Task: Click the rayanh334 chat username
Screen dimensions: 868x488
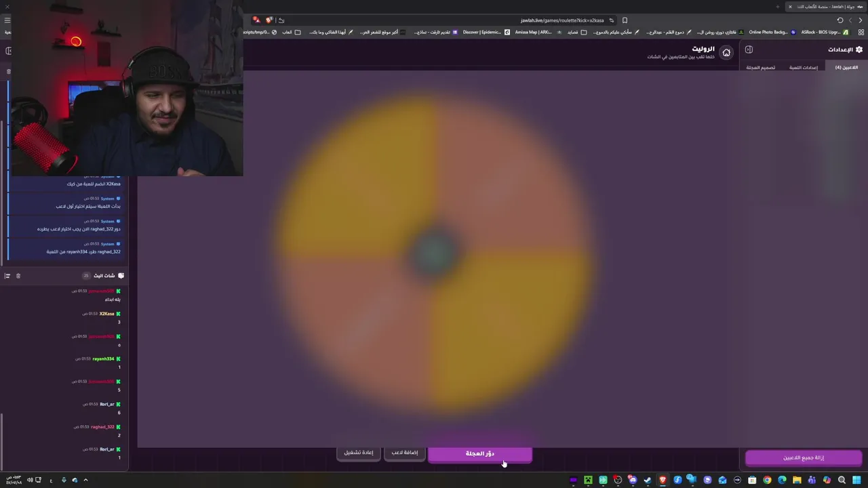Action: coord(103,359)
